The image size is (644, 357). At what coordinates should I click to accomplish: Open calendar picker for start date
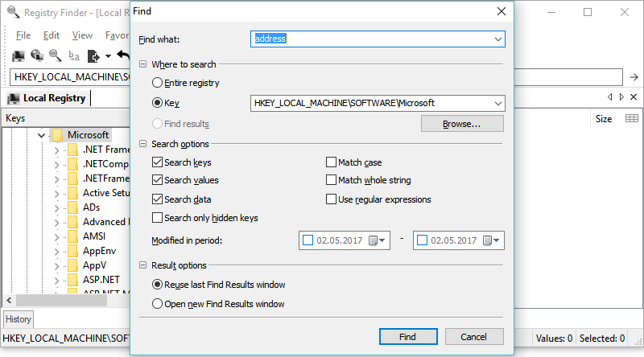(375, 240)
